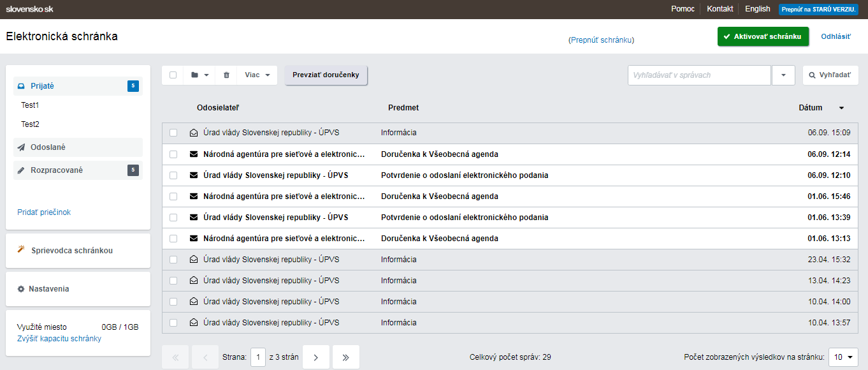868x370 pixels.
Task: Click the Prevziať doručenky button
Action: tap(326, 75)
